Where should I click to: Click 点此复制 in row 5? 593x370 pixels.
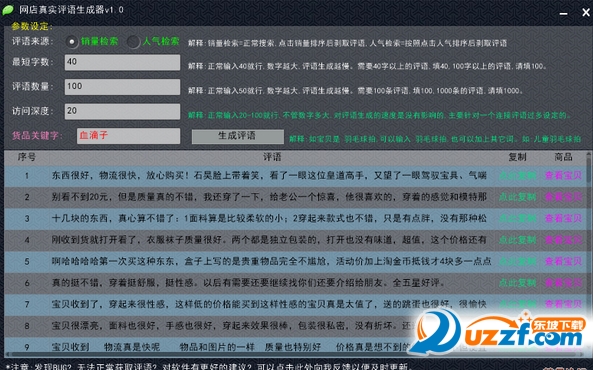click(517, 261)
